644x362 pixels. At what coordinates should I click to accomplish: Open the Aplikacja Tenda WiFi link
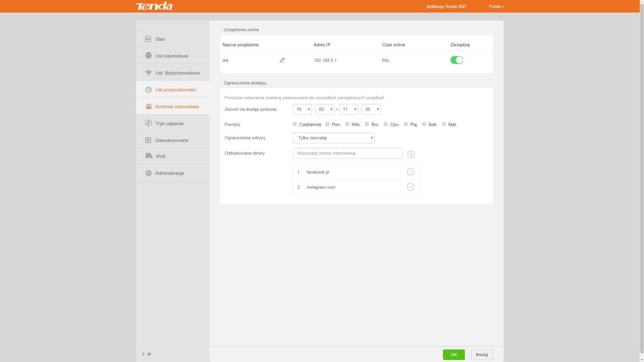click(x=446, y=7)
